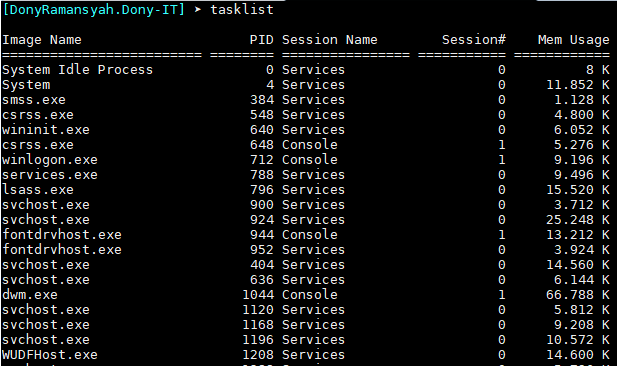Click the memory value "1.128 K"

click(x=582, y=100)
